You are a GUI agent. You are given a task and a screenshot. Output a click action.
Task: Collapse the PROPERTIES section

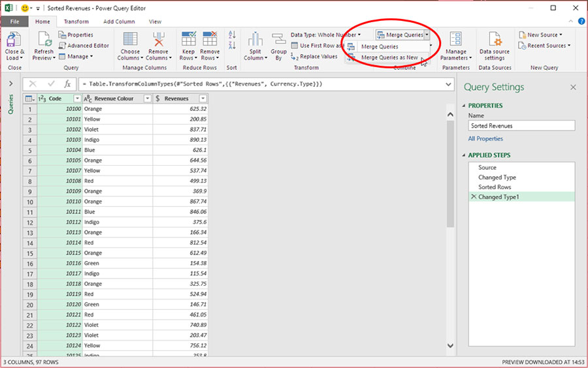tap(464, 106)
